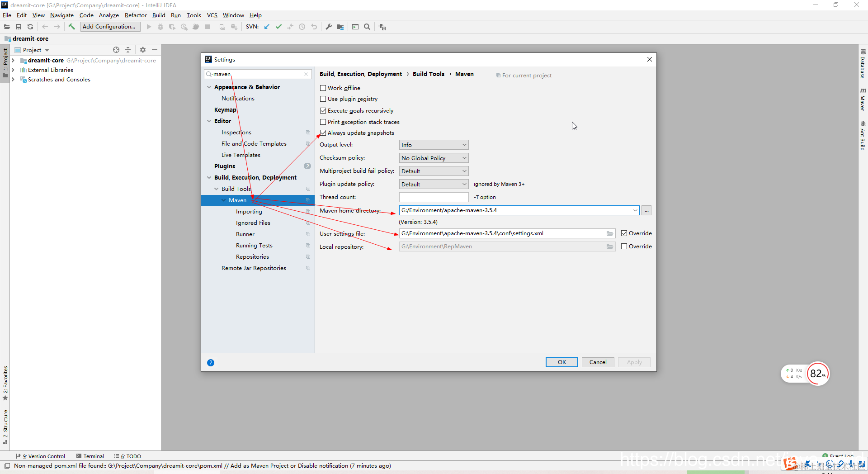Open the Database side tool window
Screen dimensions: 868x474
(x=863, y=63)
